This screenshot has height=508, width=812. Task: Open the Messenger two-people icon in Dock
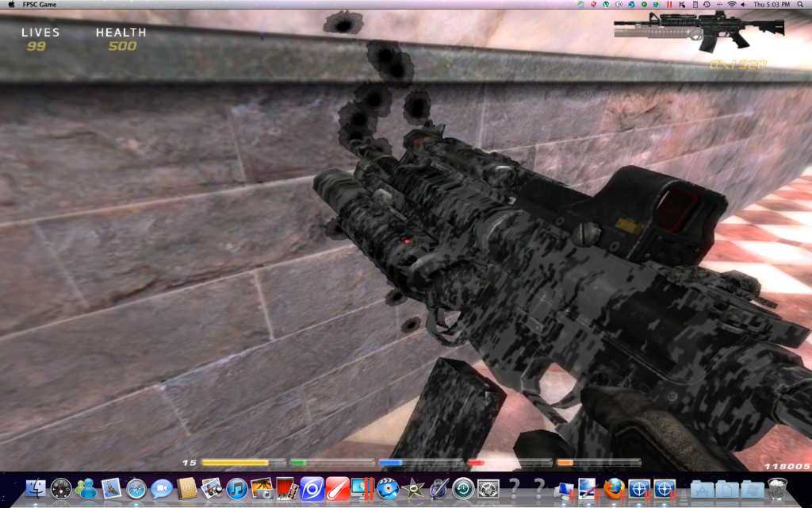86,489
